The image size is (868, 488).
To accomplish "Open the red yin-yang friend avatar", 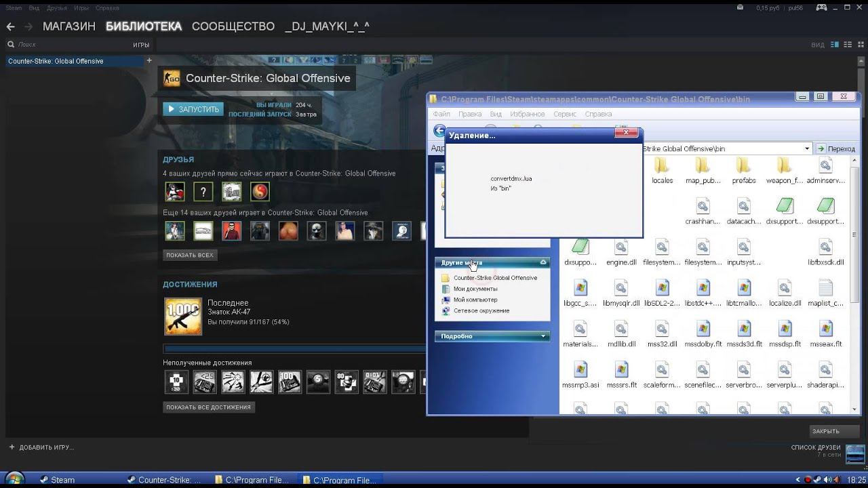I will 260,192.
